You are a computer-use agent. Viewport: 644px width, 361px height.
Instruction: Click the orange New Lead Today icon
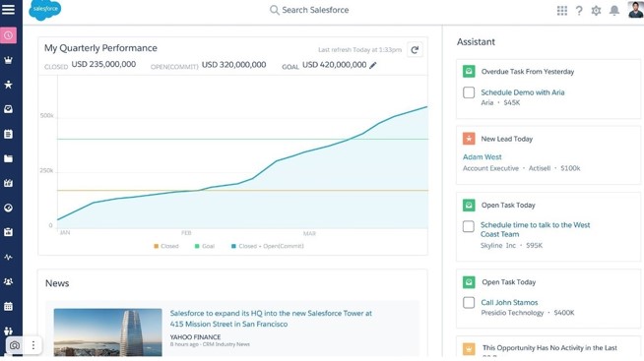click(469, 139)
